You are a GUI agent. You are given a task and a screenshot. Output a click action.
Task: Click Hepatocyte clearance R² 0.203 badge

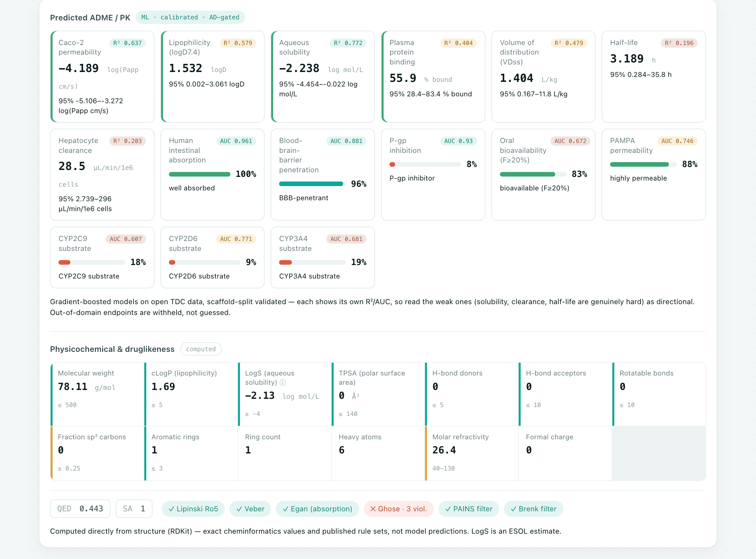128,141
